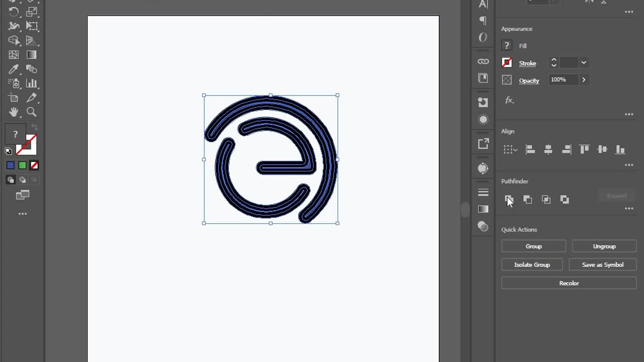Viewport: 644px width, 362px height.
Task: Click the Recolor button
Action: pyautogui.click(x=569, y=283)
